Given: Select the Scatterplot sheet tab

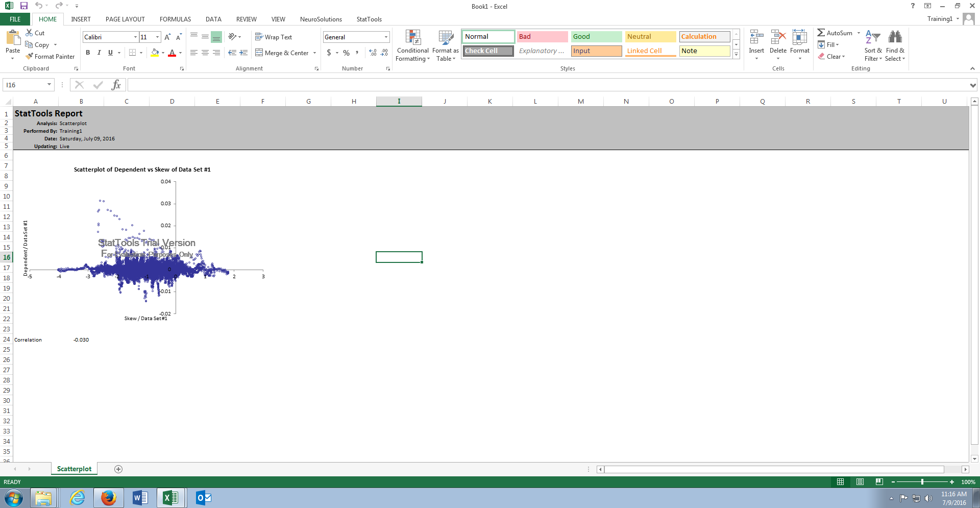Looking at the screenshot, I should pyautogui.click(x=74, y=469).
